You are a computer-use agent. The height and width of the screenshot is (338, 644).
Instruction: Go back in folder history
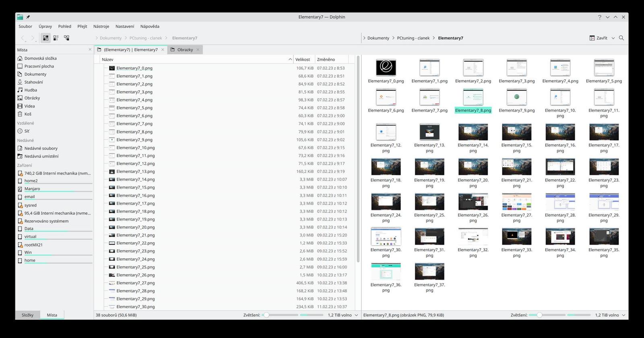coord(23,38)
